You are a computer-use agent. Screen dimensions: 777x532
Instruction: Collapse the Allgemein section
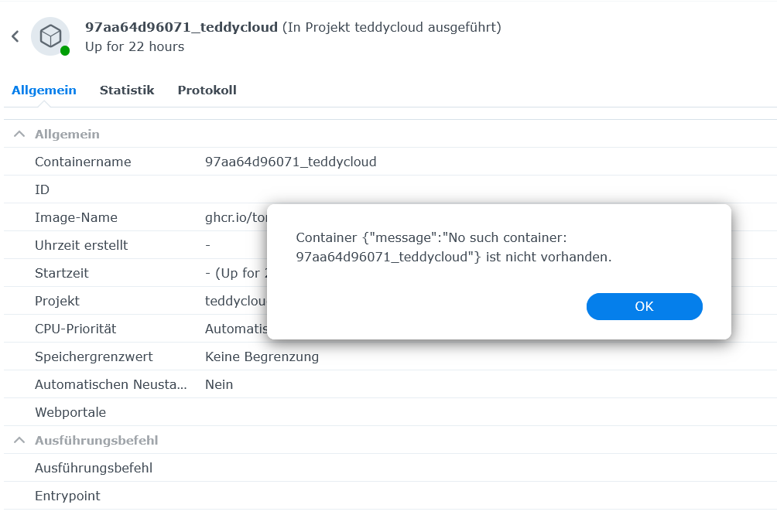tap(19, 135)
